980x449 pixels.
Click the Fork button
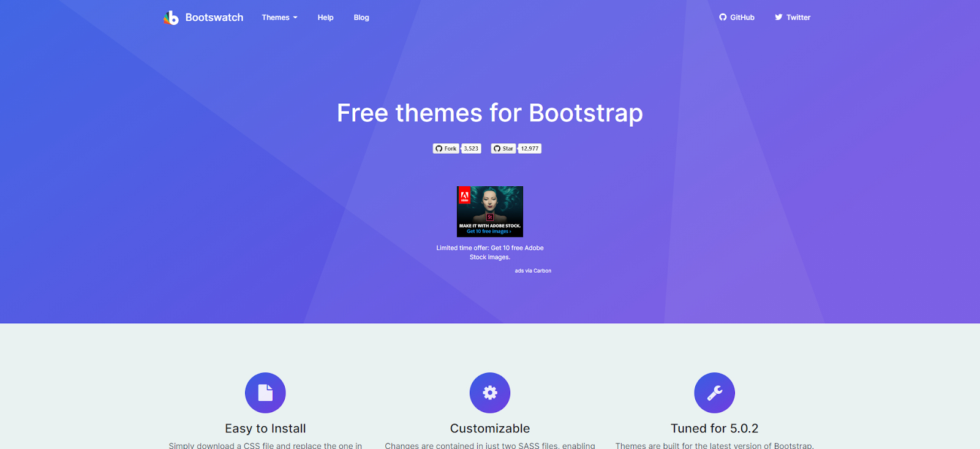click(x=446, y=148)
